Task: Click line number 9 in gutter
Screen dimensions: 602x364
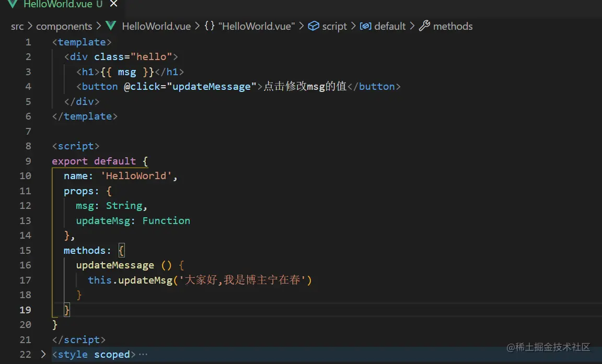Action: tap(28, 161)
